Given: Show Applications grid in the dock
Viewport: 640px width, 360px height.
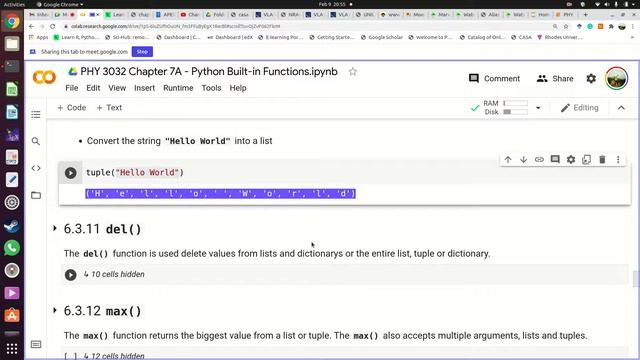Looking at the screenshot, I should (12, 349).
